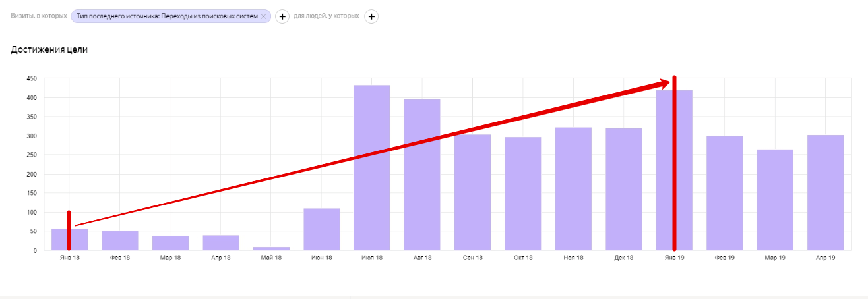
Task: Click the Мар 18 bar
Action: 170,243
